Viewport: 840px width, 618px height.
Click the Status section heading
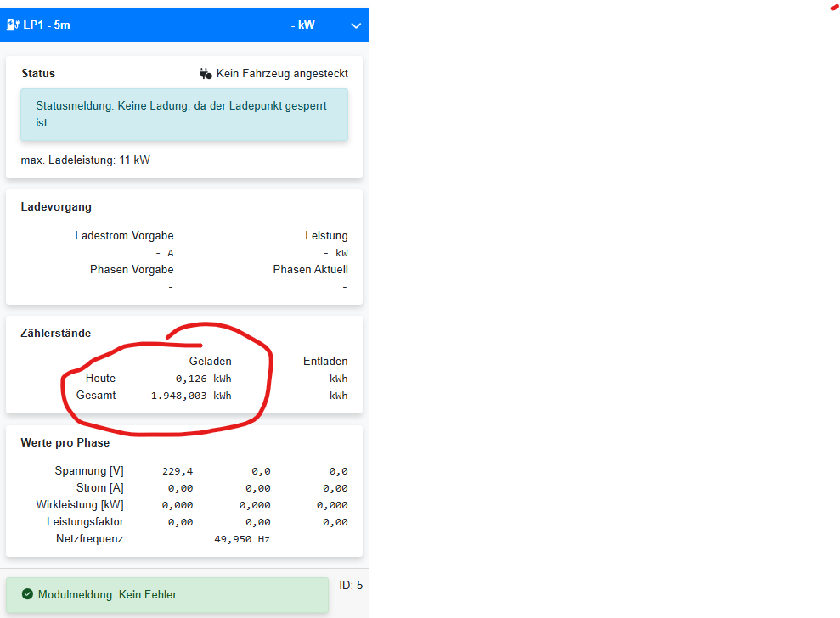pos(38,73)
